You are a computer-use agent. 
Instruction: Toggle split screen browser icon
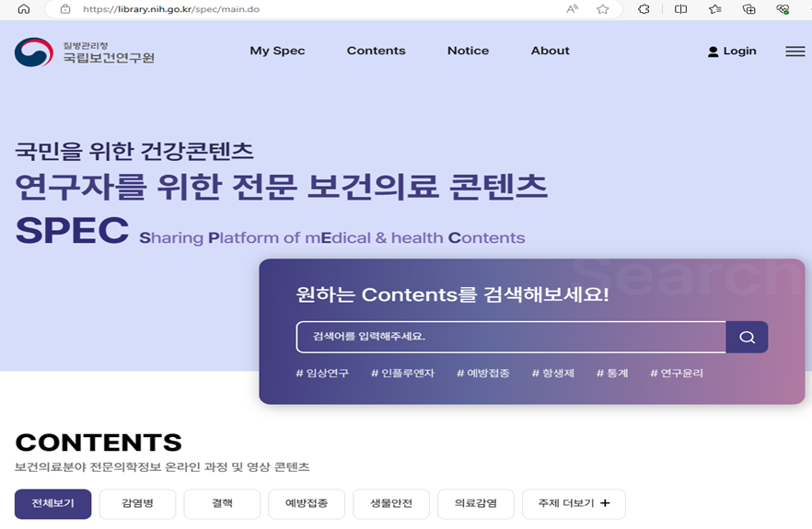pos(680,9)
